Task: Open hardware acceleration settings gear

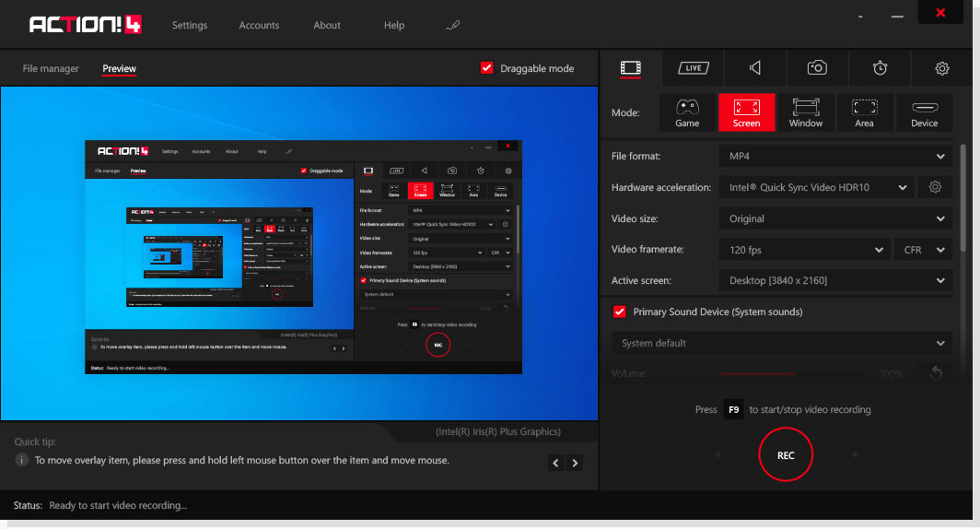Action: (x=935, y=187)
